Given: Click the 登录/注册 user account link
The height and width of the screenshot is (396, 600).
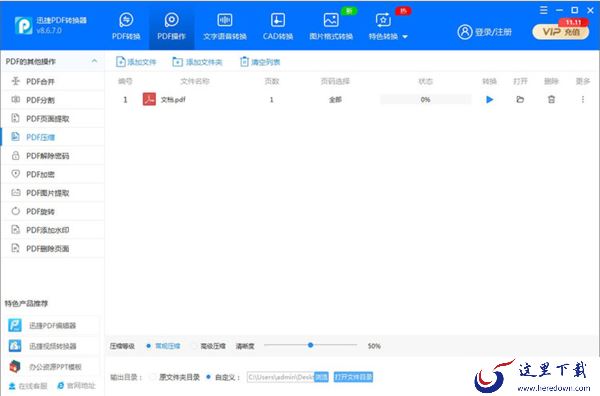Looking at the screenshot, I should click(x=484, y=32).
